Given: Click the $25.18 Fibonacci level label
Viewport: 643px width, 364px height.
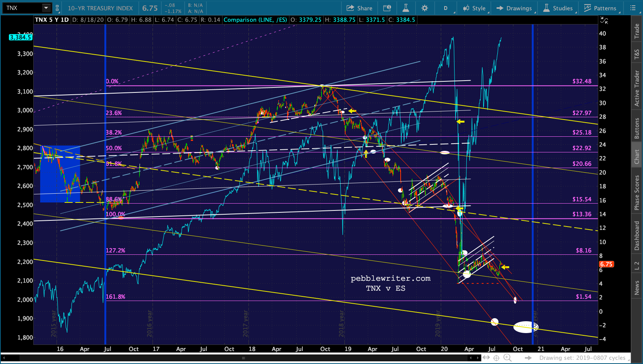Looking at the screenshot, I should pyautogui.click(x=582, y=132).
